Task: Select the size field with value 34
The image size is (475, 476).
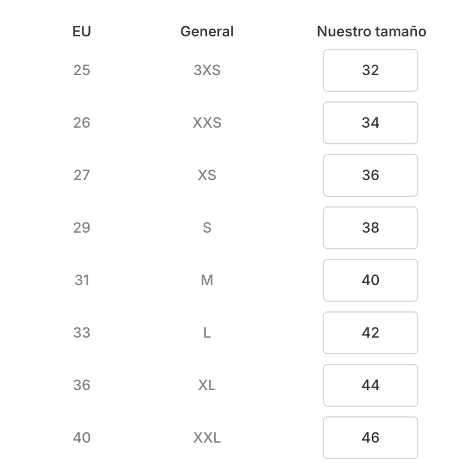Action: tap(370, 123)
